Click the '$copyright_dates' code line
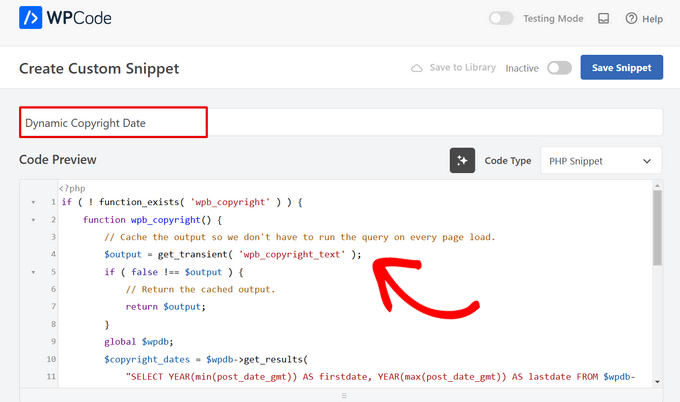The height and width of the screenshot is (402, 680). pos(206,360)
